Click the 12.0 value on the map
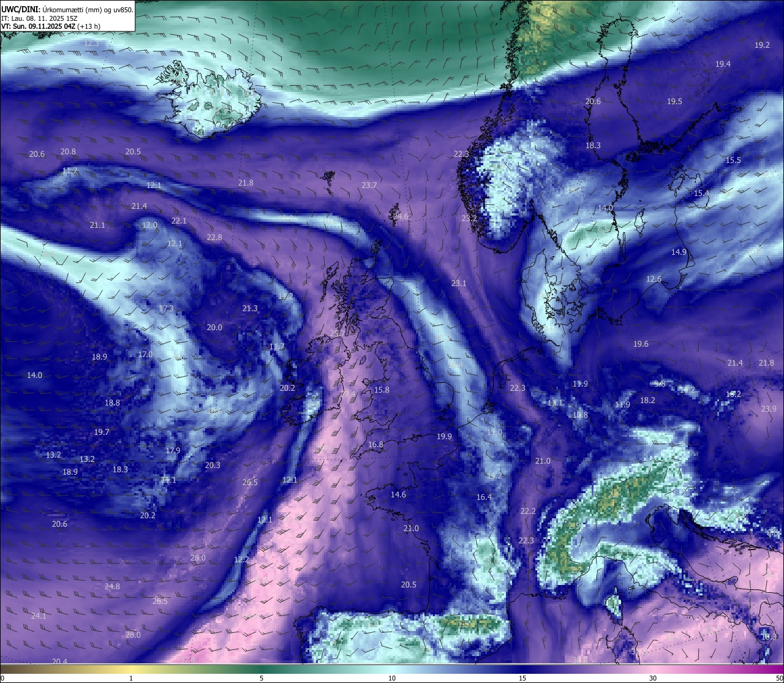The height and width of the screenshot is (683, 784). click(149, 225)
